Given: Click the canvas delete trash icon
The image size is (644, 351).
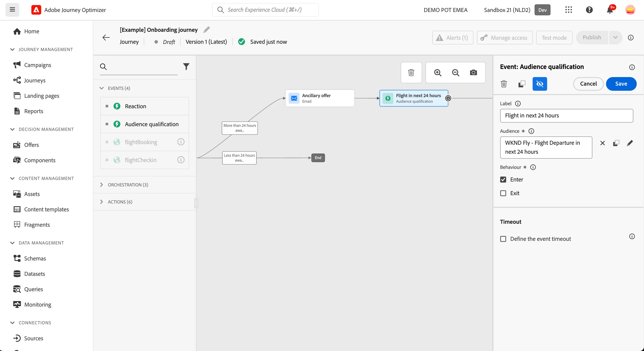Looking at the screenshot, I should click(411, 73).
